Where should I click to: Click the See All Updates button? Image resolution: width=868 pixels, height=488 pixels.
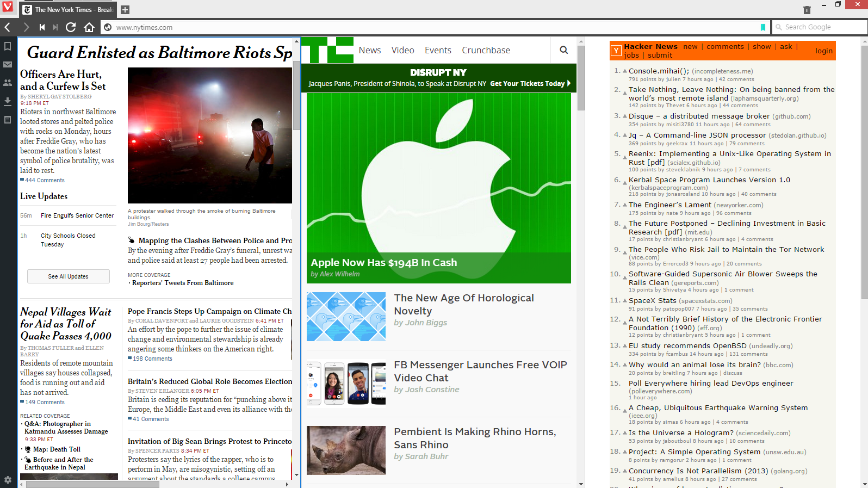(x=69, y=276)
